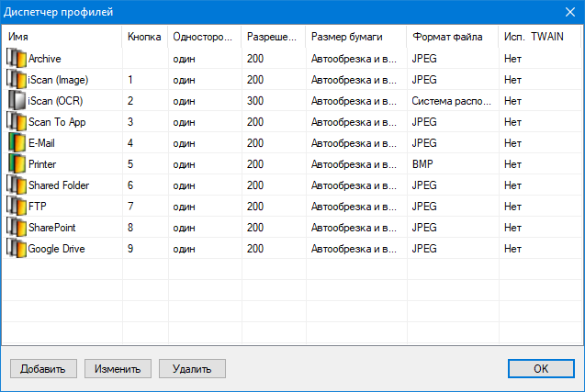Click the iScan (OCR) profile icon
Screen dimensions: 585x392
pos(17,100)
